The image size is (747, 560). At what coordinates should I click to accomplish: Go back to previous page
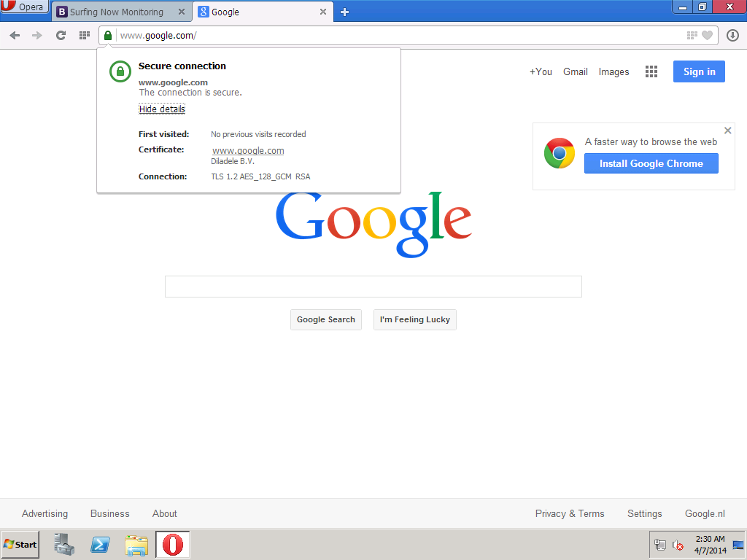15,35
